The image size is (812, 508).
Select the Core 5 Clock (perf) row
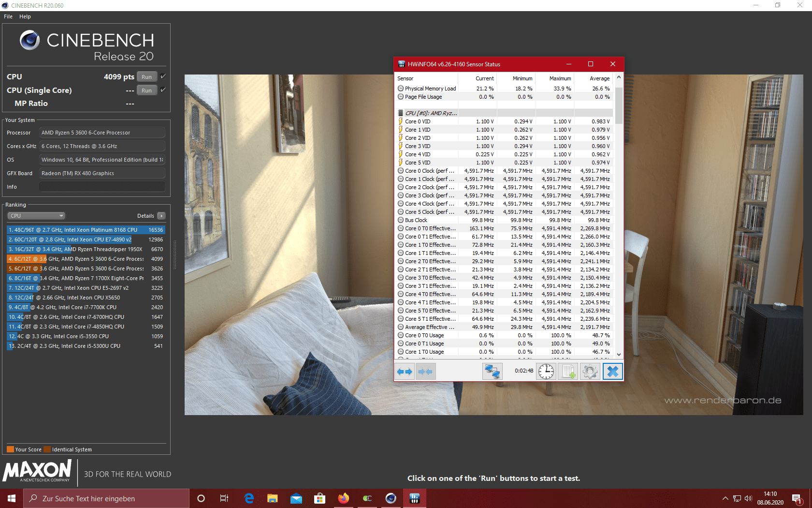(x=505, y=212)
